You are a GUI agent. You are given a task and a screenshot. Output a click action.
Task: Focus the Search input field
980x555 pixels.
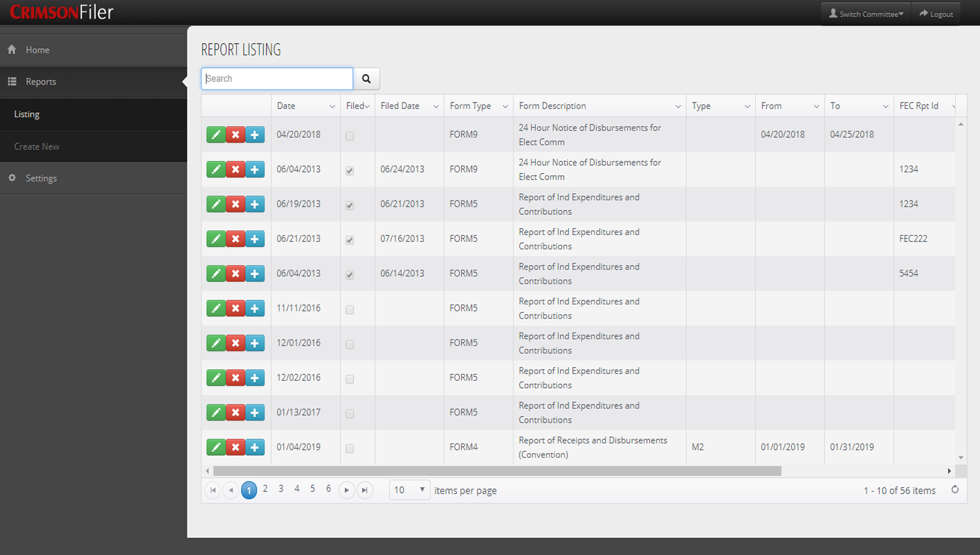click(277, 78)
